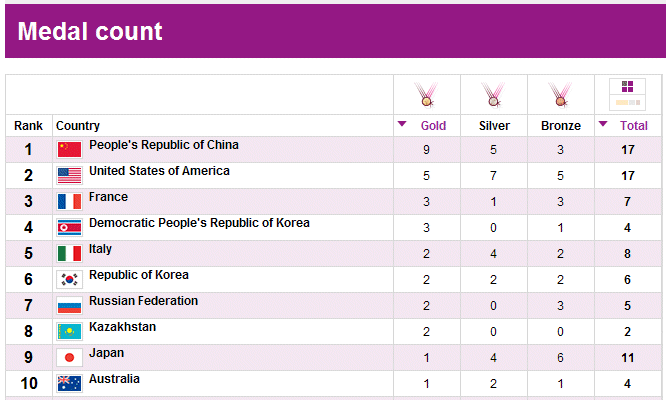Click the Bronze column header
The image size is (666, 400).
tap(560, 126)
